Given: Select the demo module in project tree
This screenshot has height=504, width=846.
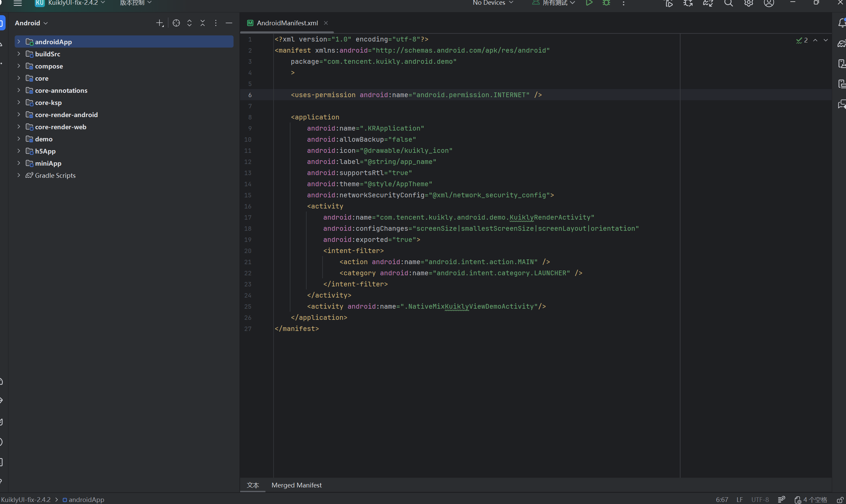Looking at the screenshot, I should (x=44, y=139).
